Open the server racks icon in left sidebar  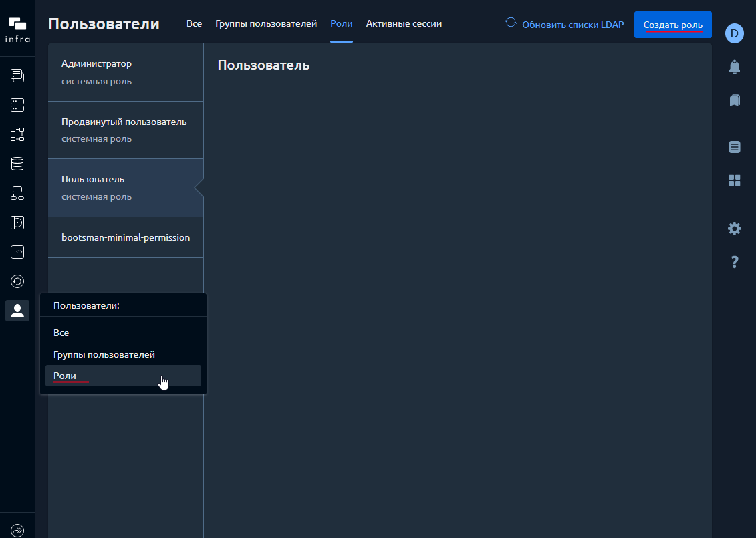(17, 105)
